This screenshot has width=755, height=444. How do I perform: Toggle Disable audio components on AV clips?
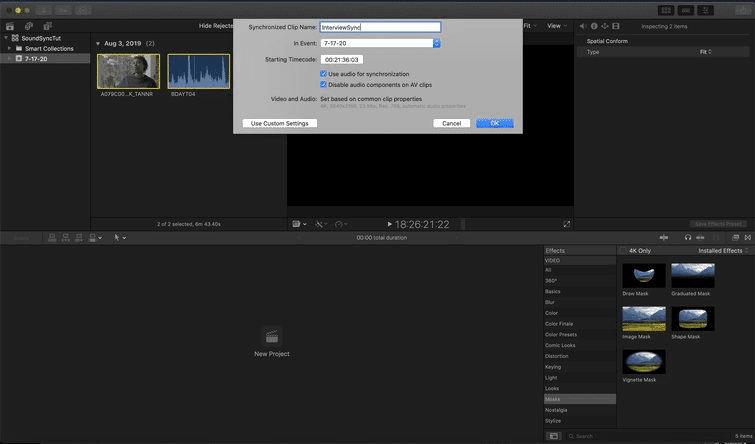pyautogui.click(x=323, y=84)
